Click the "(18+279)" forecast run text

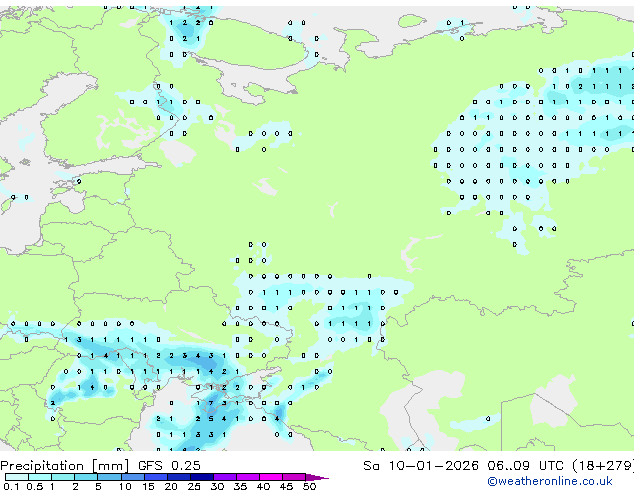(x=603, y=466)
